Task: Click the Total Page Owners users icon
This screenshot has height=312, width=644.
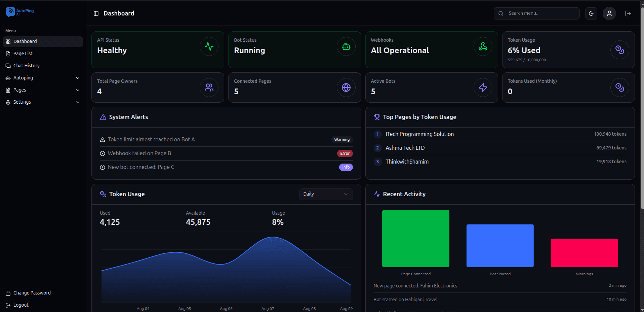Action: coord(209,88)
